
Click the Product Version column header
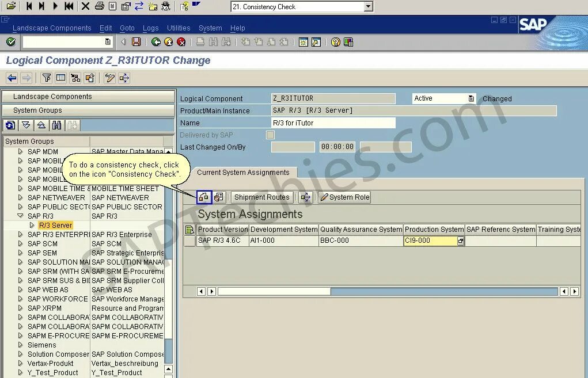pos(223,229)
